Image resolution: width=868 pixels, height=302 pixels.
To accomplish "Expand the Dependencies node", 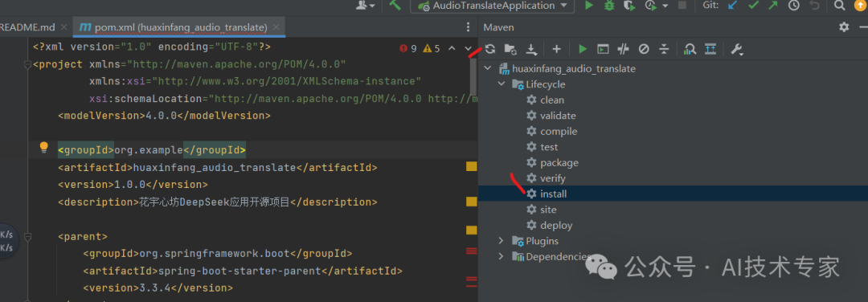I will click(501, 256).
